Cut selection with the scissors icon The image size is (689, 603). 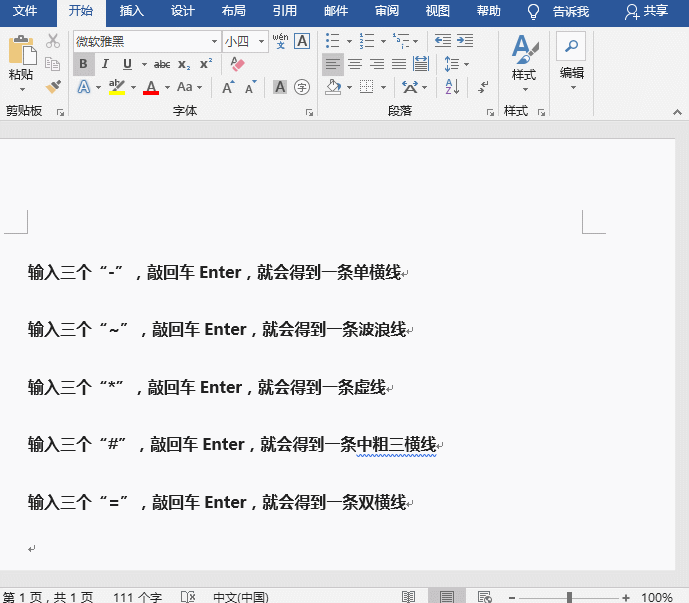pyautogui.click(x=53, y=41)
